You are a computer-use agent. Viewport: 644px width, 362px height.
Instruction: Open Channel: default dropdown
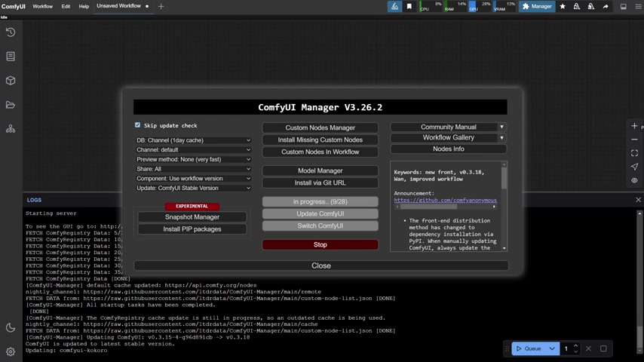[193, 150]
